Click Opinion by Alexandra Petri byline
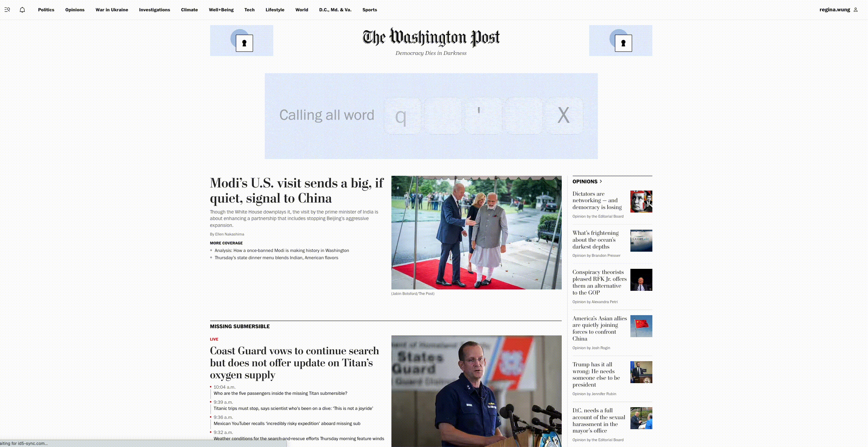This screenshot has height=447, width=868. tap(595, 302)
